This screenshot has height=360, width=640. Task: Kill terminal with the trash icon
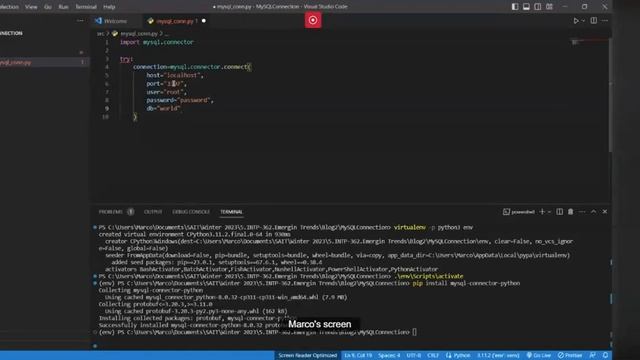click(571, 212)
